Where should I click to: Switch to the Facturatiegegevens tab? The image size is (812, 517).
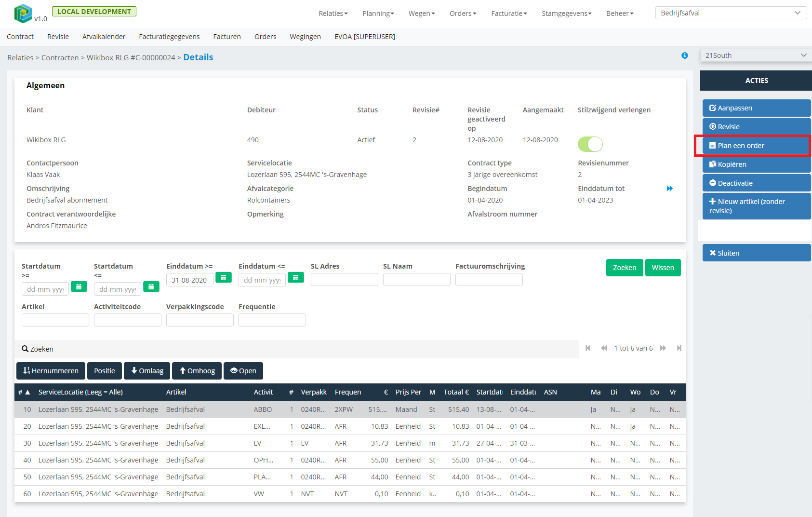pos(169,37)
